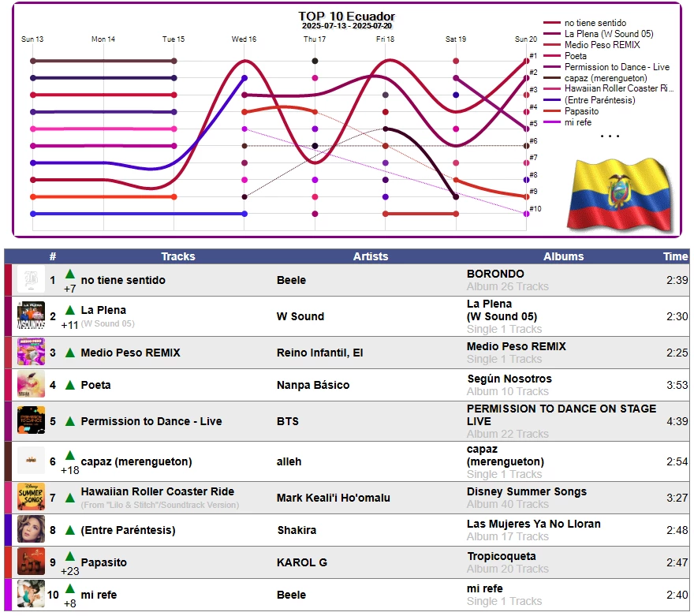Click artist name Reino Infantil, El

pyautogui.click(x=320, y=353)
